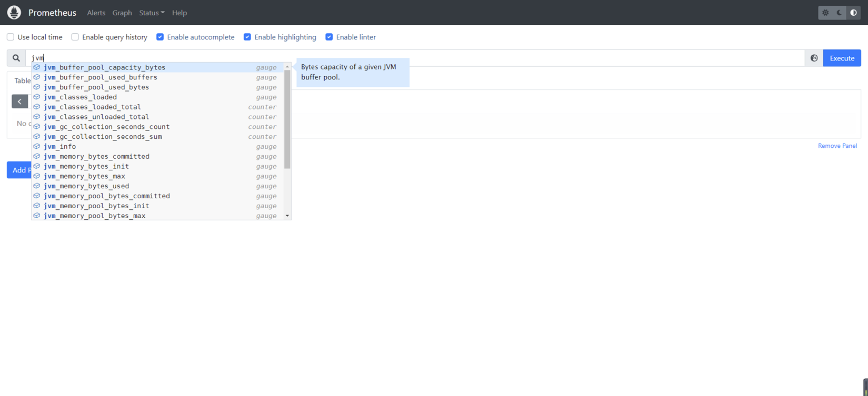Disable the autocomplete checkbox
The image size is (868, 396).
coord(160,37)
